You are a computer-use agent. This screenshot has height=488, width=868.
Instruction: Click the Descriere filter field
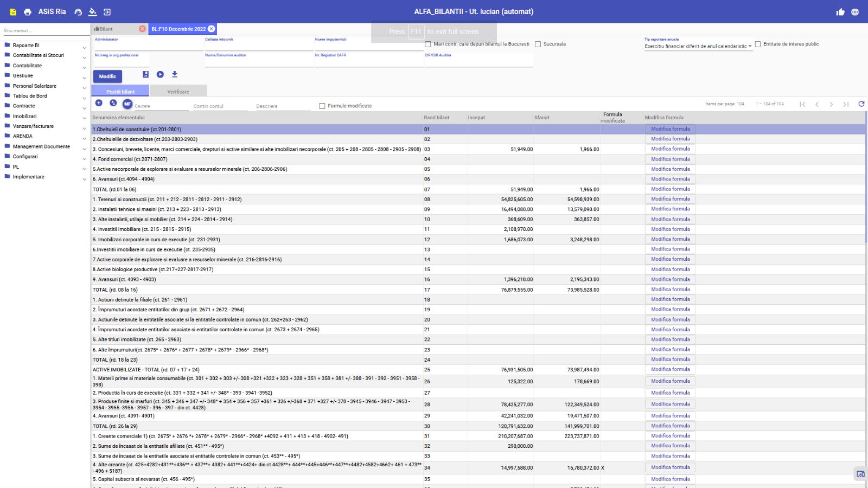pyautogui.click(x=283, y=106)
